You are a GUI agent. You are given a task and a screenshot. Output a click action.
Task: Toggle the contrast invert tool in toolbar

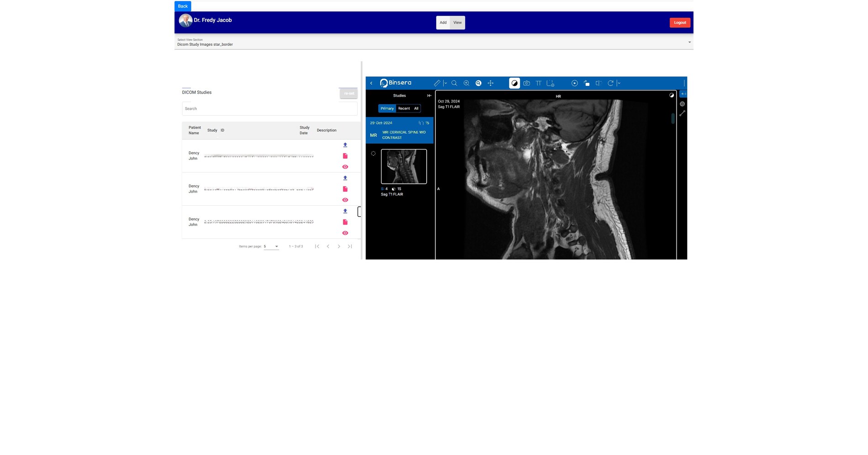pos(514,83)
